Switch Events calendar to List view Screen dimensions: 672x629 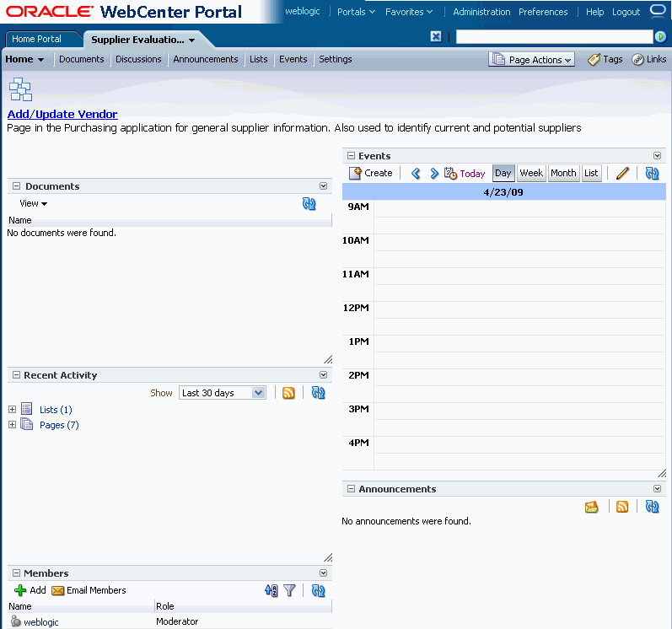pyautogui.click(x=591, y=173)
